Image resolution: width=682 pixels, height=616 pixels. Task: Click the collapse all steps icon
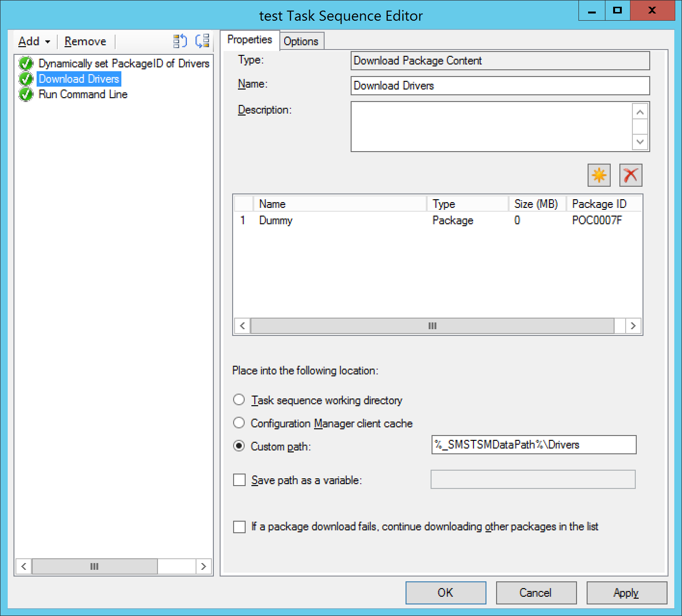(202, 41)
